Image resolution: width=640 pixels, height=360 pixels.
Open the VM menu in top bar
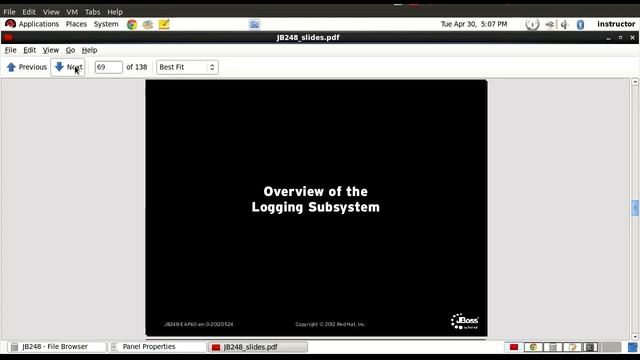(x=72, y=12)
